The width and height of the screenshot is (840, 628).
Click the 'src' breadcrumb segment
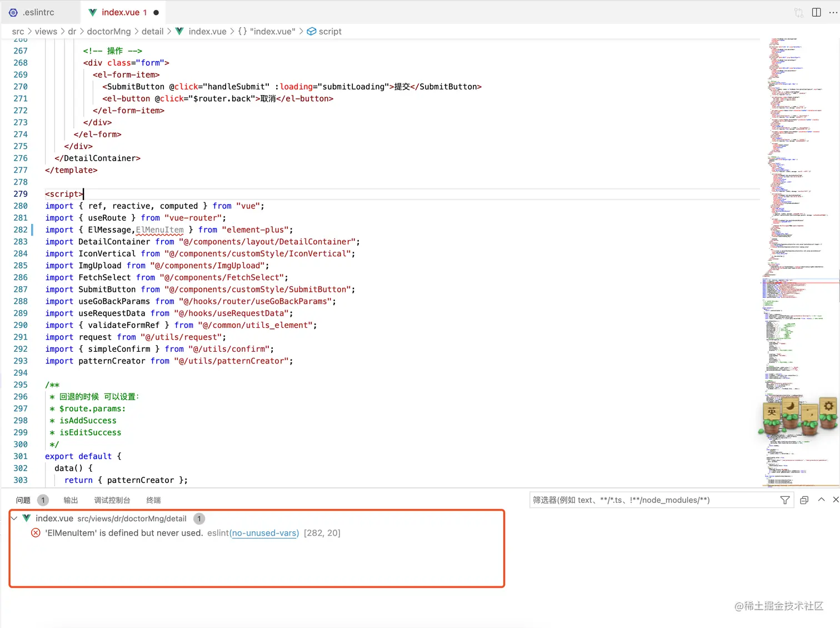[18, 32]
